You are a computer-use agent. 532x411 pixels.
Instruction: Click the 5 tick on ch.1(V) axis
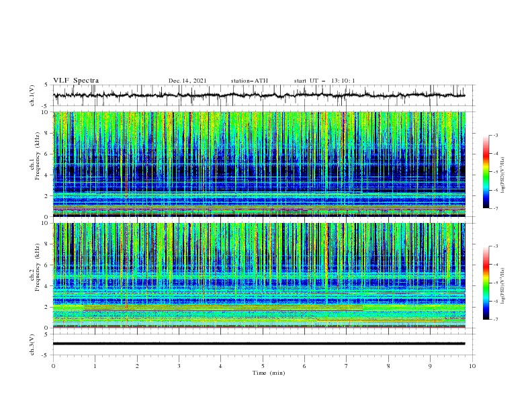46,85
